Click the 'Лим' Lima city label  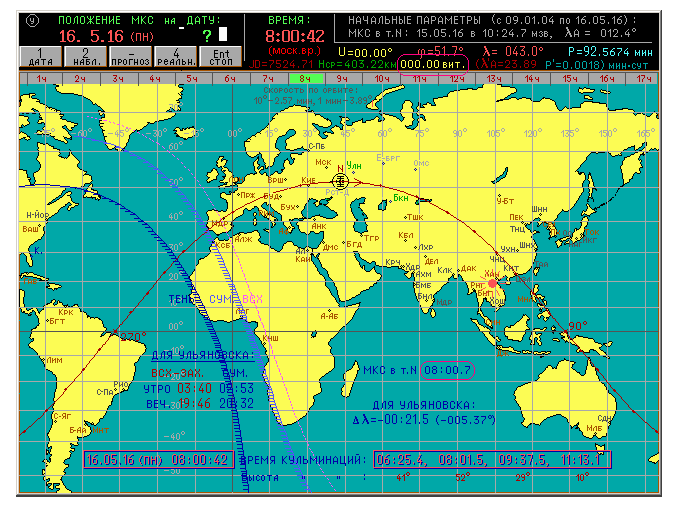point(55,360)
